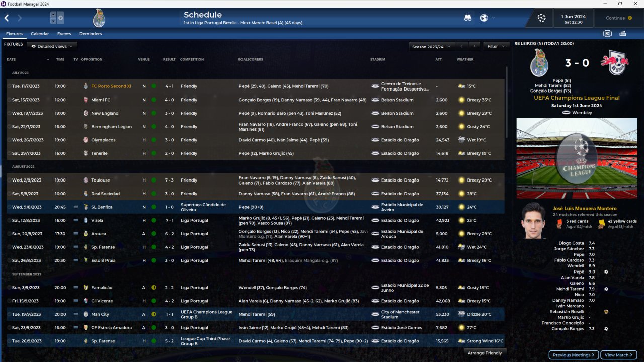Click the Arrange Friendly button
This screenshot has width=644, height=362.
[x=485, y=353]
